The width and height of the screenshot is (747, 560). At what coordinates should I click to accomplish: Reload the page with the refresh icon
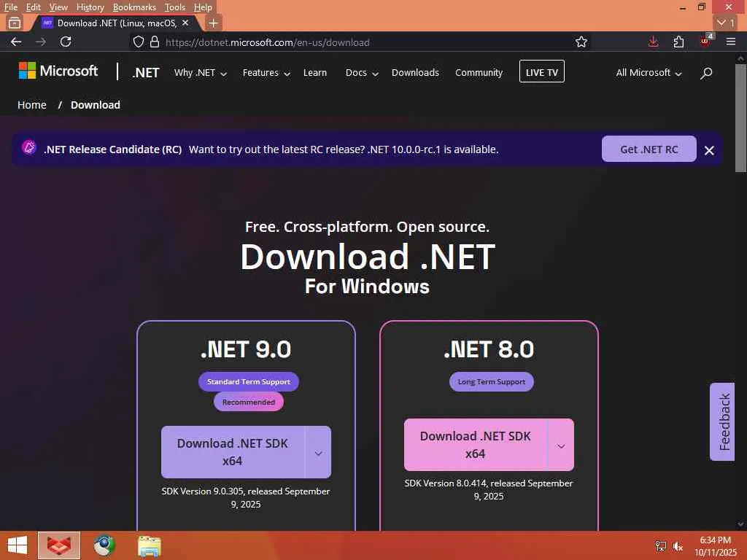point(66,42)
